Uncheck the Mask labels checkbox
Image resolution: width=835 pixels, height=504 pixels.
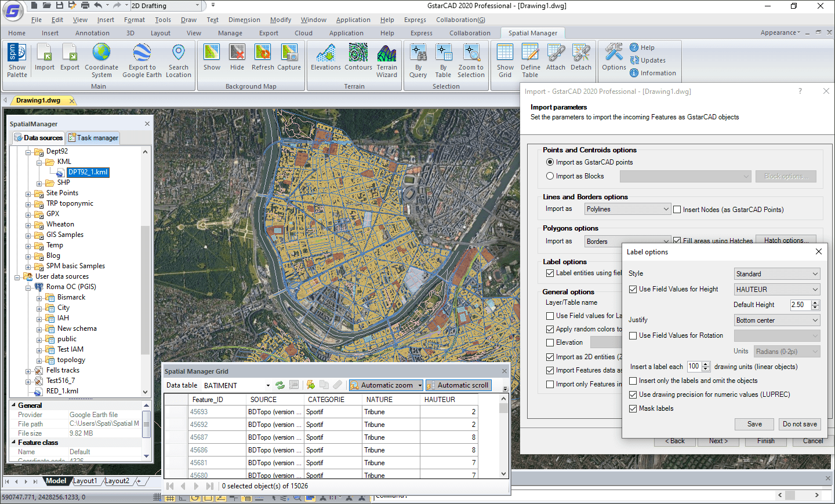pyautogui.click(x=633, y=408)
